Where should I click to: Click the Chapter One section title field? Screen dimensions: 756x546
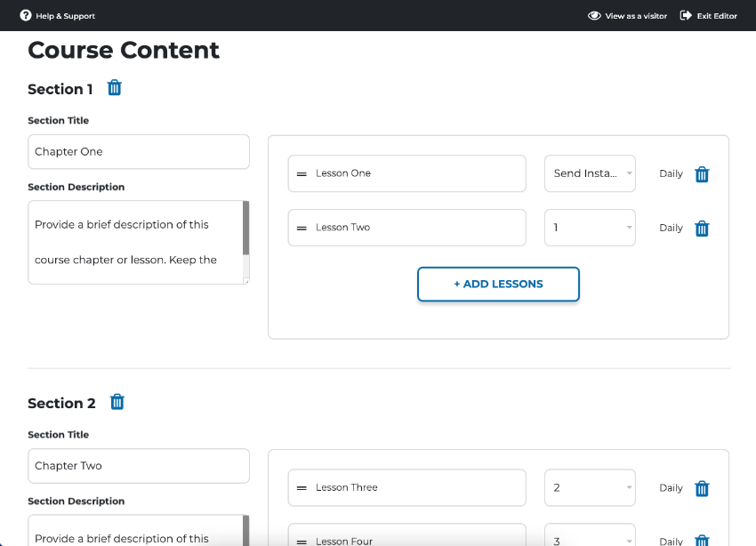pos(138,151)
